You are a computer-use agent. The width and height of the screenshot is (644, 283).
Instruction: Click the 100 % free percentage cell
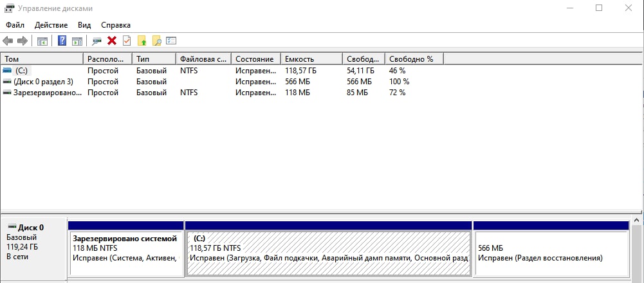(400, 82)
